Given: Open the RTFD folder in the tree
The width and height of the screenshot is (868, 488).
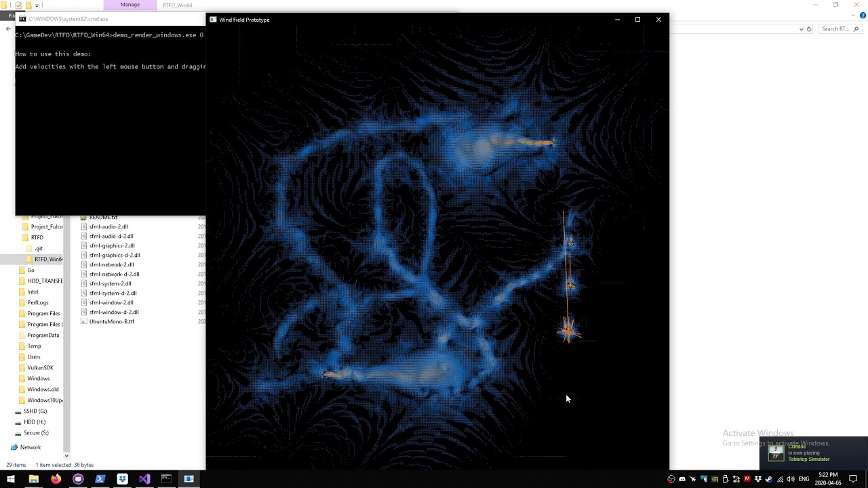Looking at the screenshot, I should (33, 238).
